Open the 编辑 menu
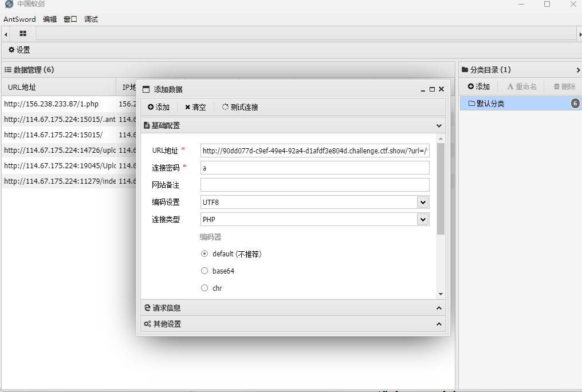The height and width of the screenshot is (392, 582). [x=50, y=19]
